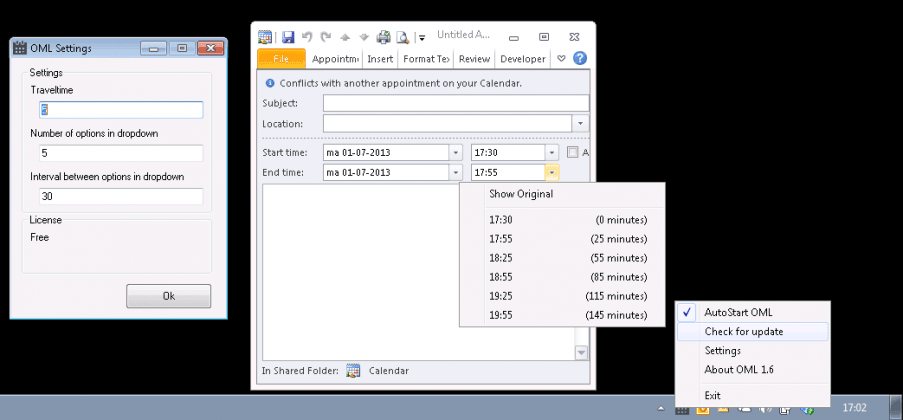The height and width of the screenshot is (420, 903).
Task: Select 18:55 (85 minutes) option
Action: click(562, 277)
